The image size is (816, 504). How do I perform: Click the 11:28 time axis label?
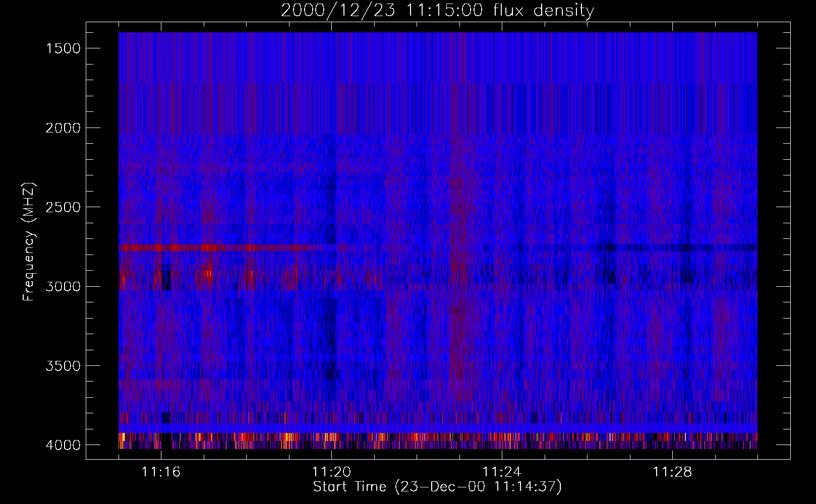672,472
